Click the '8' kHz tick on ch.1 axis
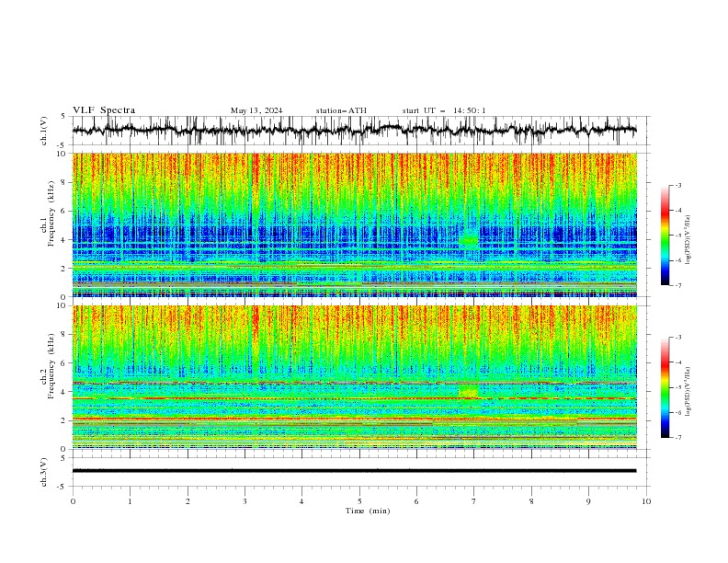Viewport: 728px width, 563px height. point(65,182)
